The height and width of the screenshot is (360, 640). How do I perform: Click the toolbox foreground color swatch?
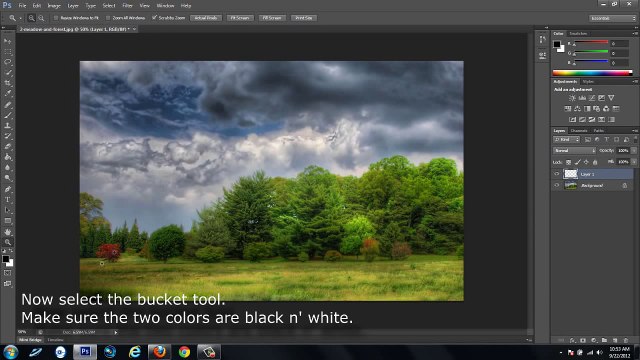(6, 259)
